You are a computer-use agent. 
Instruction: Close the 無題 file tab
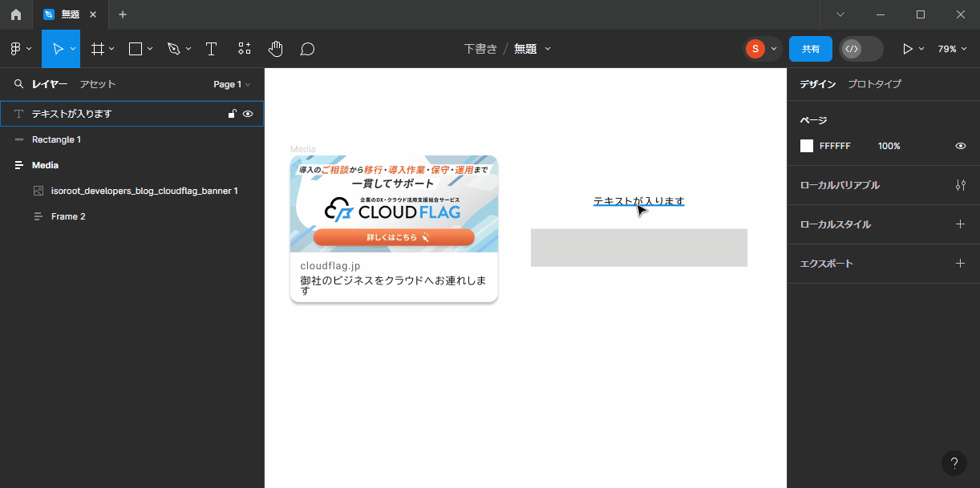coord(93,14)
